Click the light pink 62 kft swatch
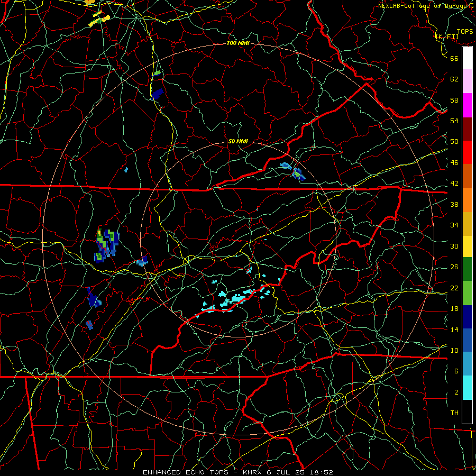476x476 pixels. 467,81
